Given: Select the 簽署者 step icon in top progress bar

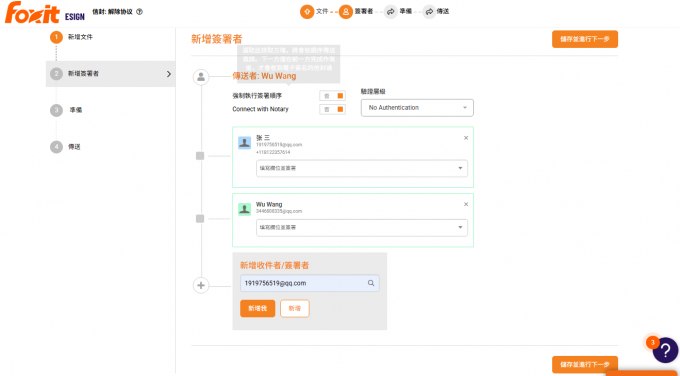Looking at the screenshot, I should pos(346,12).
